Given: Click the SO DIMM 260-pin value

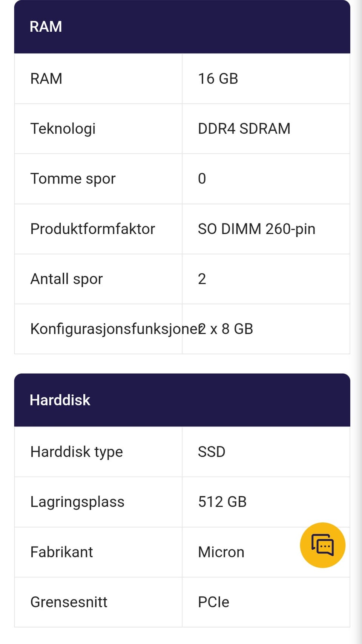Looking at the screenshot, I should pyautogui.click(x=256, y=229).
